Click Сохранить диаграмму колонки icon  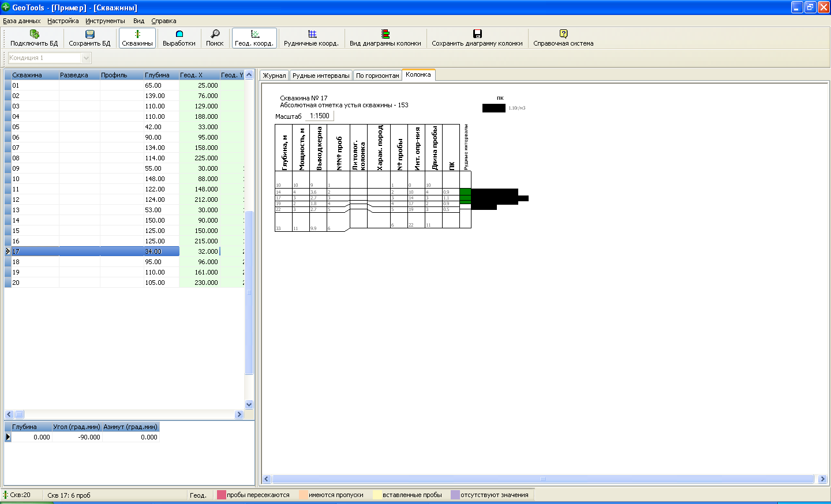(x=477, y=35)
